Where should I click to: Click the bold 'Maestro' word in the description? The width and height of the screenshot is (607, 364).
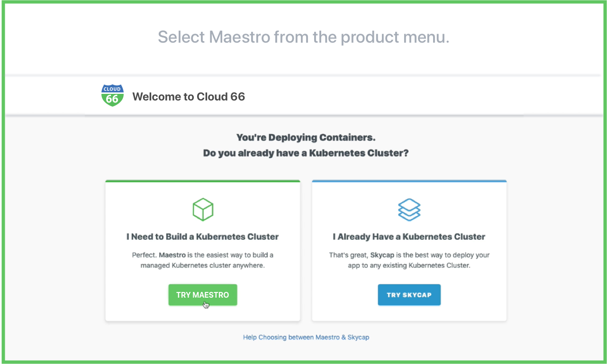[172, 255]
